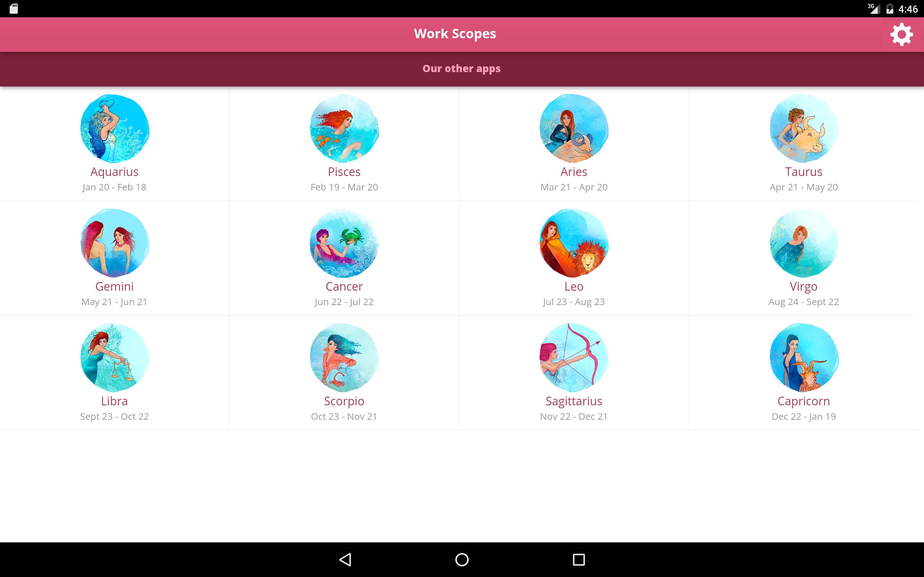Viewport: 924px width, 577px height.
Task: Select the Gemini zodiac sign
Action: [x=114, y=259]
